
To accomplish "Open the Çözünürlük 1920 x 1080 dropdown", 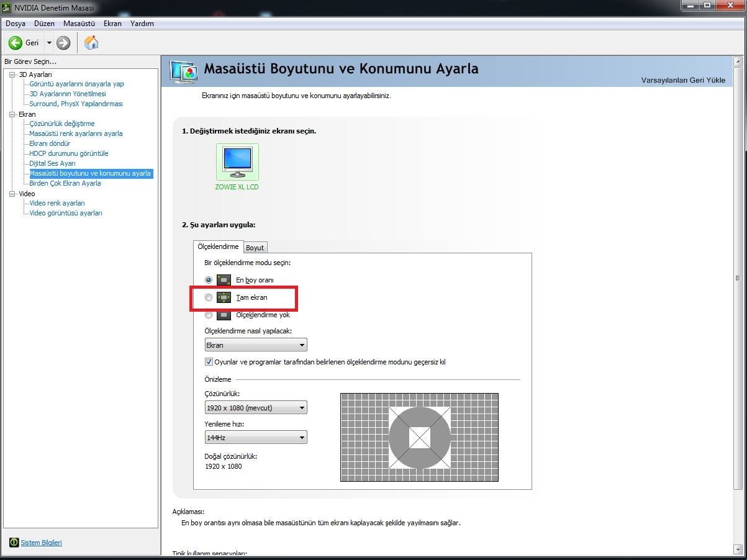I will (x=256, y=408).
